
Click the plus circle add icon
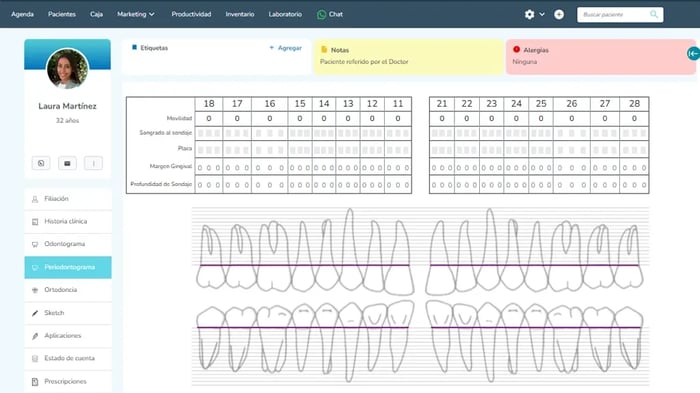point(559,14)
